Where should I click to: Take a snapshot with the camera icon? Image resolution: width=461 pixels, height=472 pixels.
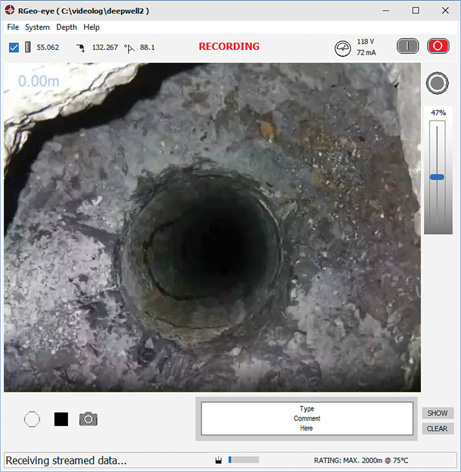88,419
